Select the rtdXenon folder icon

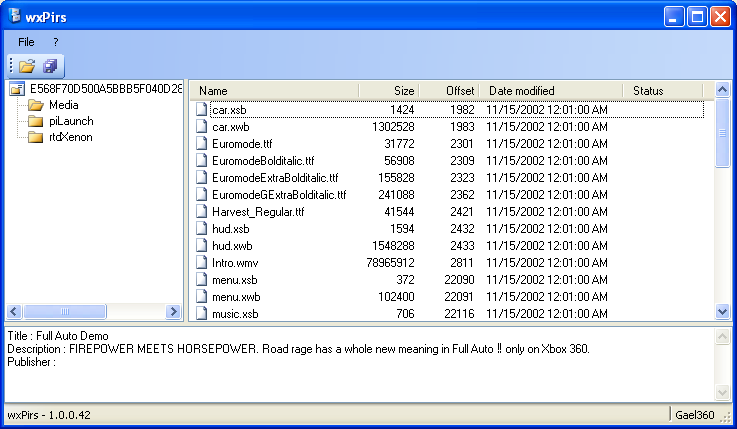pos(36,137)
